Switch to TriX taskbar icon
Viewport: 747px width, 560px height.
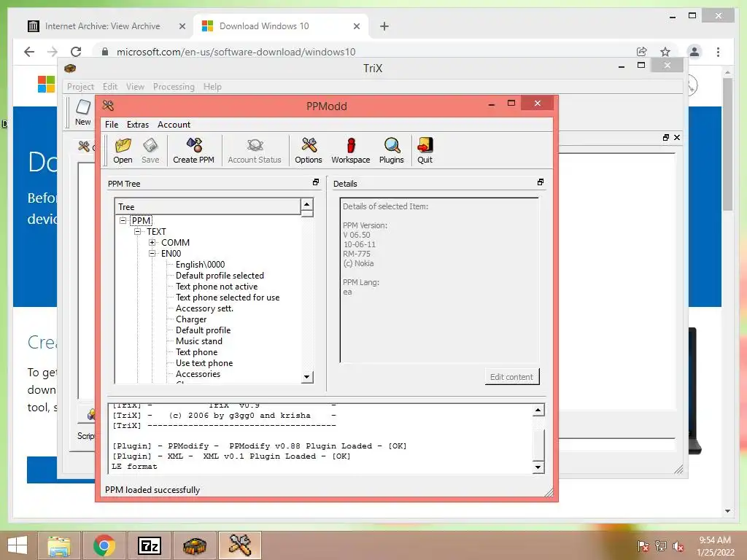point(194,545)
